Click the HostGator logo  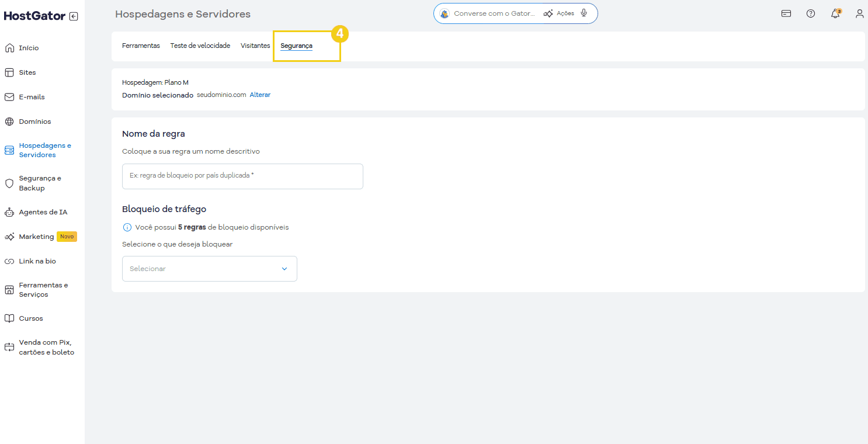[34, 16]
